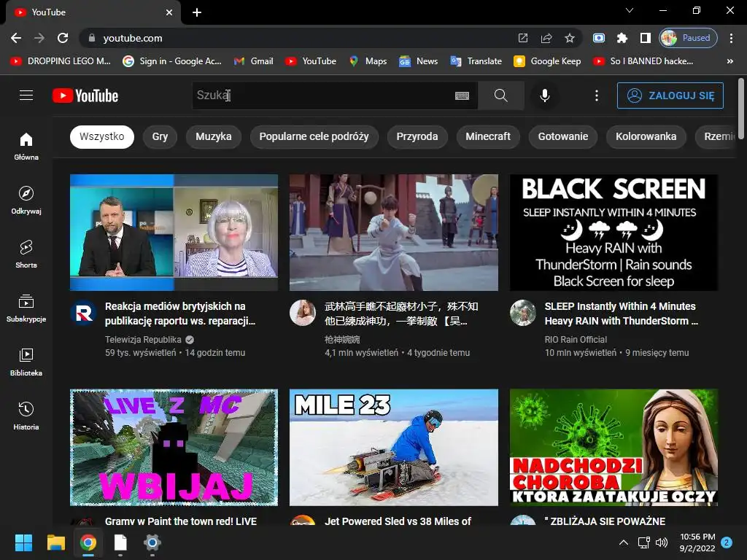Open the volume speaker tray icon

coord(661,542)
